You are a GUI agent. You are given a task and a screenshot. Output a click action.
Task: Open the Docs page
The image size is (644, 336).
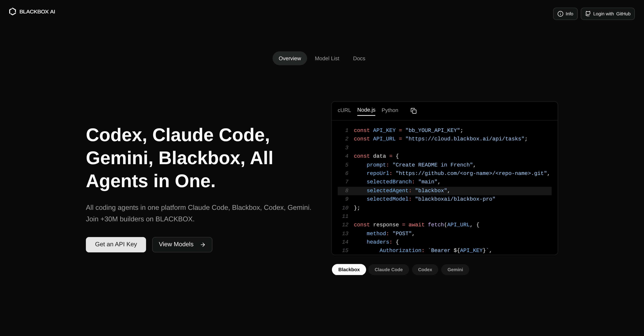[359, 58]
